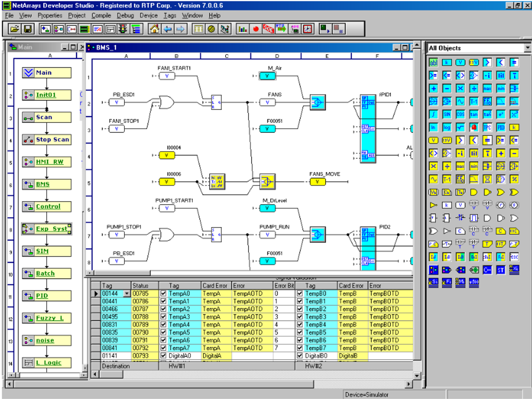Click the red SOE toolbar icon
532x399 pixels.
point(268,29)
